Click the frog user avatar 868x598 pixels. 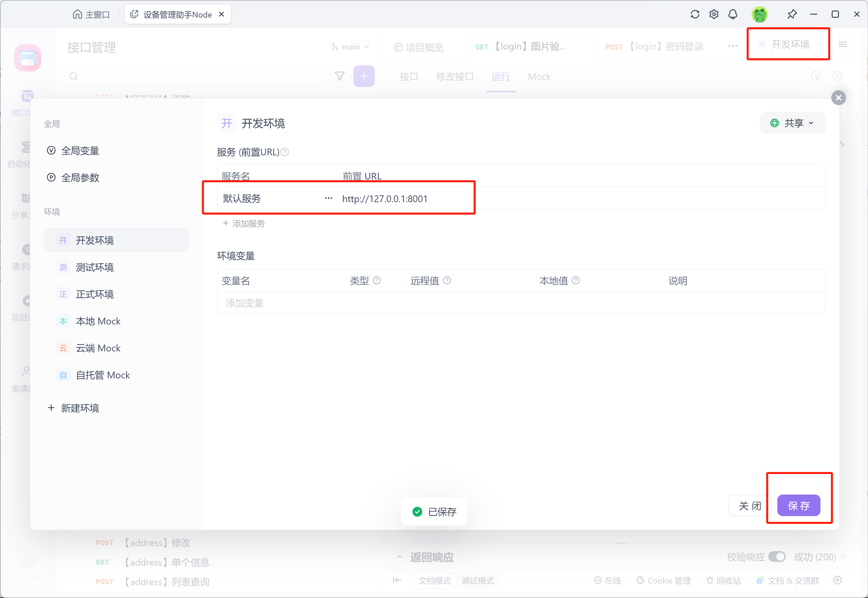point(760,14)
